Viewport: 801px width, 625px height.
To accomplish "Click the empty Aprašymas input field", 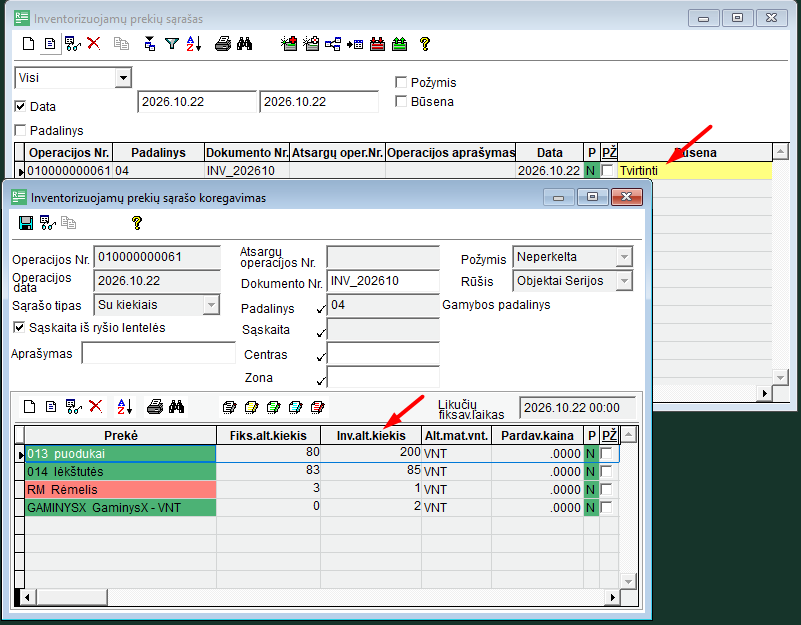I will coord(158,353).
